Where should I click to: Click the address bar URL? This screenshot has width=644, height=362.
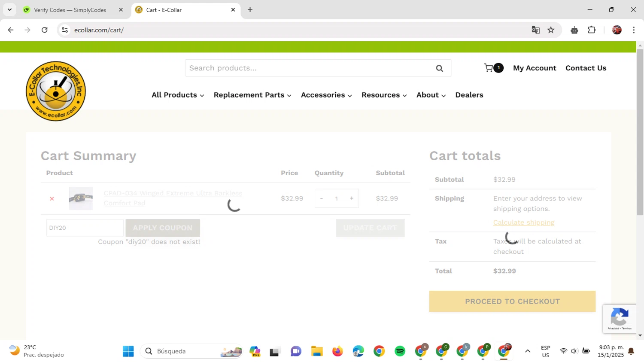click(99, 30)
